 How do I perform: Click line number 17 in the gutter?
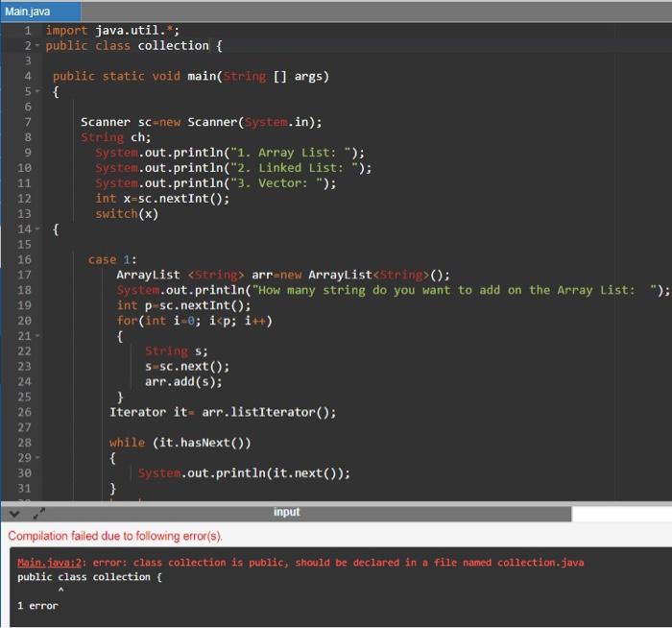click(24, 275)
